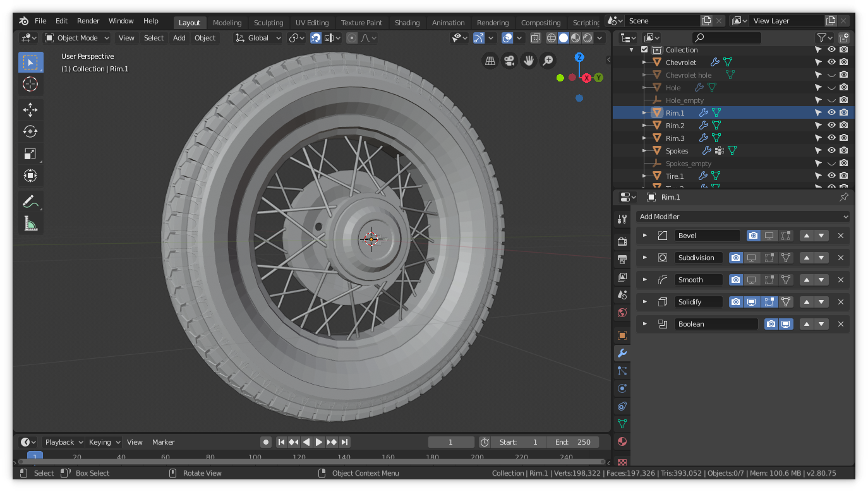Open the Render properties tab
Screen dimensions: 868x492
622,241
